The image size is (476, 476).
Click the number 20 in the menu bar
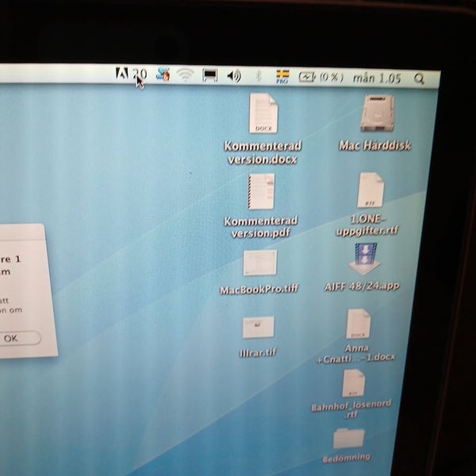[140, 74]
